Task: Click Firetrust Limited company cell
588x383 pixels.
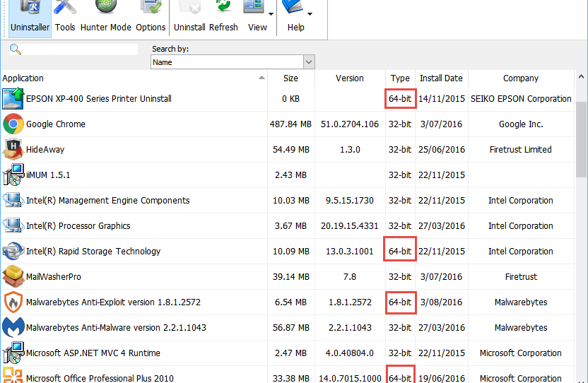Action: pos(520,149)
